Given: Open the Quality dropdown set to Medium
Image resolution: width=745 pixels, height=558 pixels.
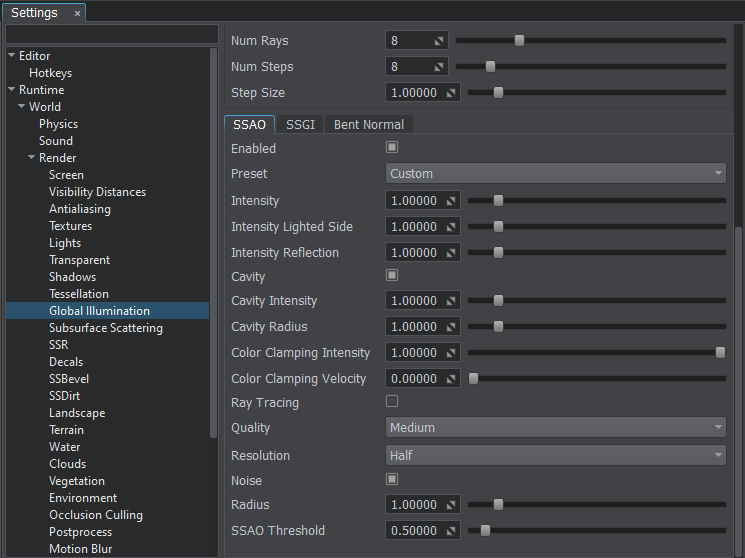Looking at the screenshot, I should click(556, 428).
